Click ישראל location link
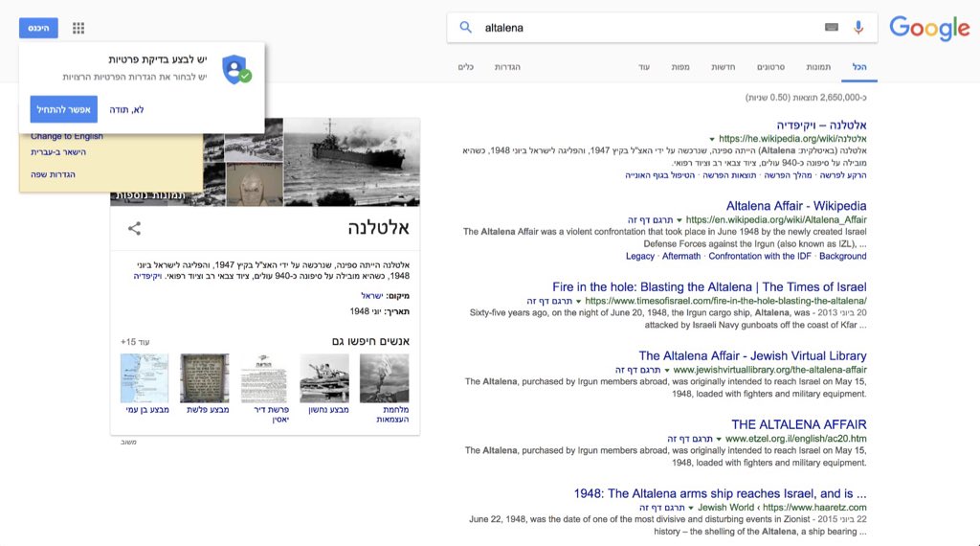 tap(372, 296)
